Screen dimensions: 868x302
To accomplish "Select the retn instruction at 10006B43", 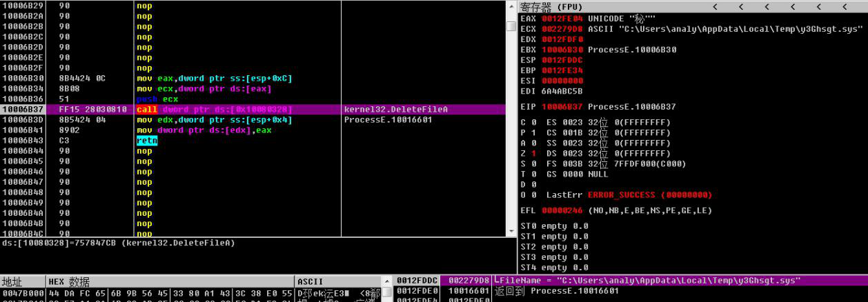I will pos(147,141).
